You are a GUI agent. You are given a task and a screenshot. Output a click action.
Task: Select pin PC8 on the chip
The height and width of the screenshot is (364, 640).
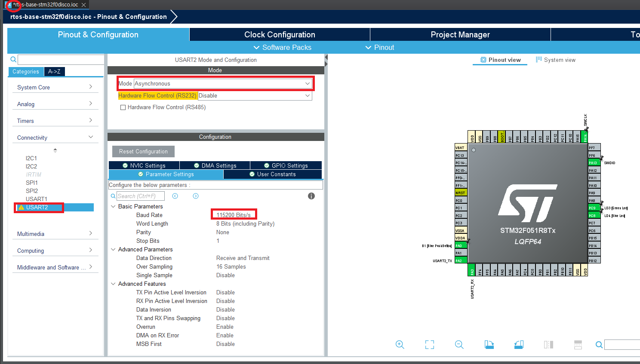(x=594, y=216)
